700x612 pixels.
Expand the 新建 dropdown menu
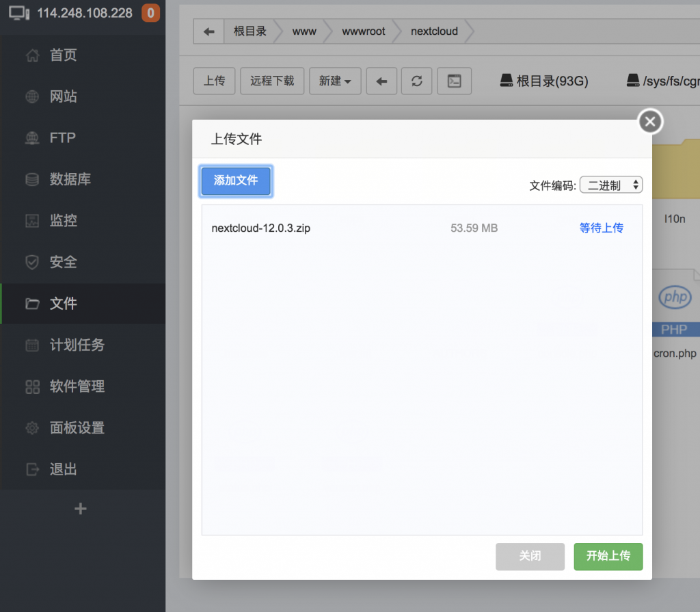coord(335,81)
